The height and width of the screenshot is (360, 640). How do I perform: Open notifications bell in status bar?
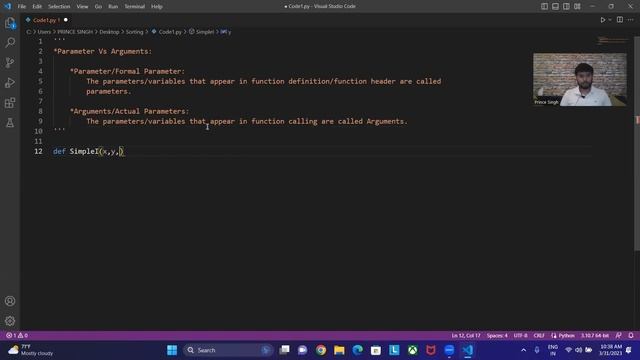tap(631, 336)
